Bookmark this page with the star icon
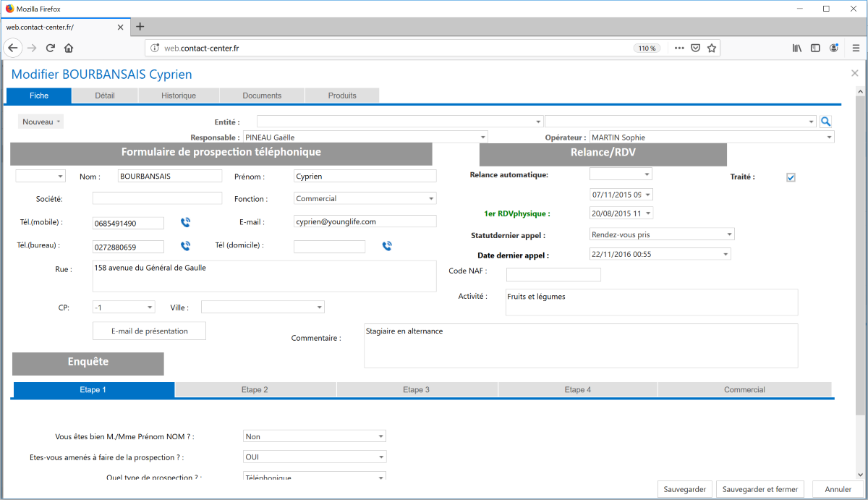 tap(712, 48)
